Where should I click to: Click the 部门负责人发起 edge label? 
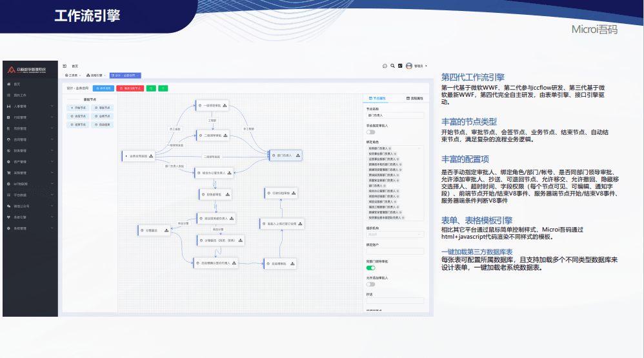tap(175, 166)
